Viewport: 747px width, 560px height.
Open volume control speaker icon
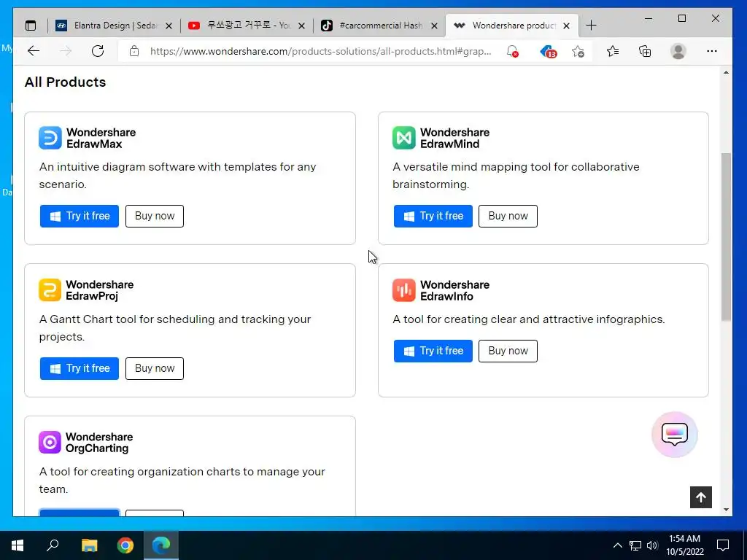pos(652,545)
